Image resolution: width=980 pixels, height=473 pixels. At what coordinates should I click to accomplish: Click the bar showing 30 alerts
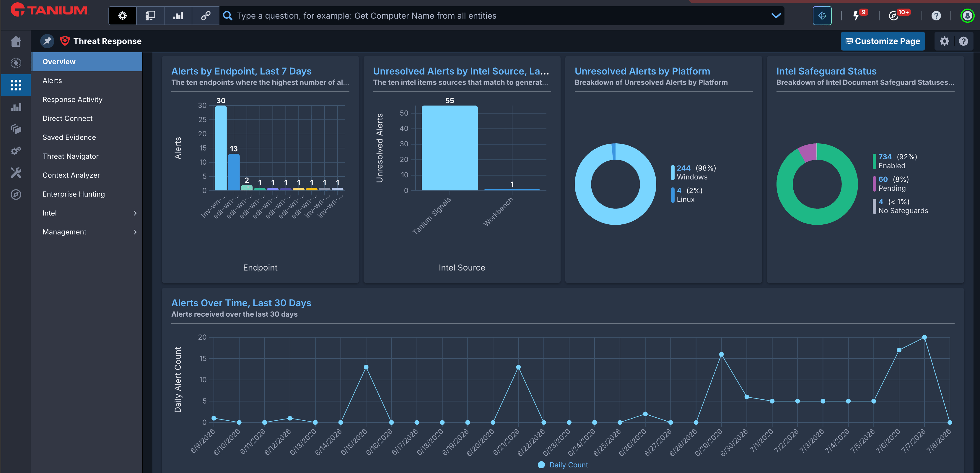pos(221,148)
